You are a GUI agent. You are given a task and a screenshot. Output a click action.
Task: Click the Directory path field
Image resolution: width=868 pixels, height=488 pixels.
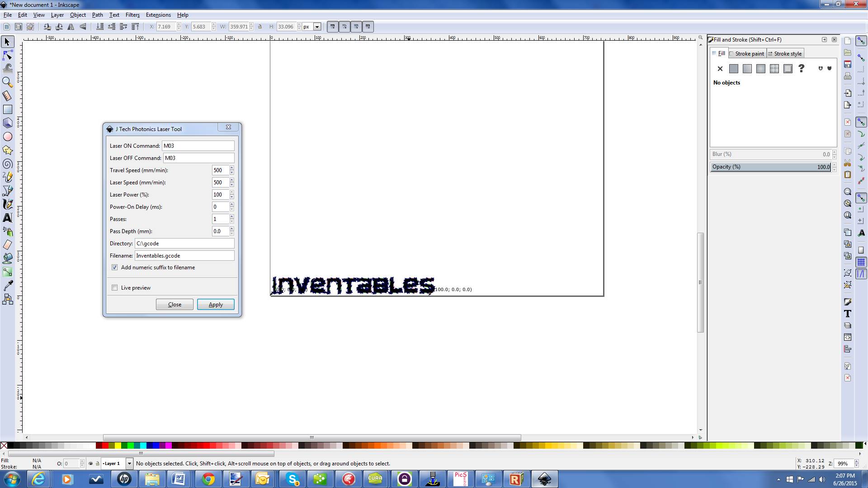coord(184,244)
